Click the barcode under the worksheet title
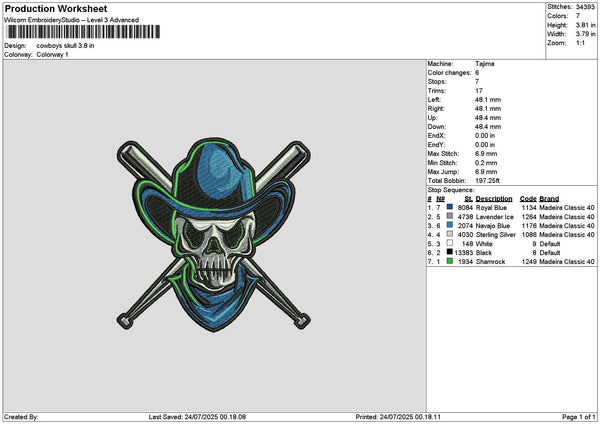The width and height of the screenshot is (600, 424). click(x=82, y=33)
